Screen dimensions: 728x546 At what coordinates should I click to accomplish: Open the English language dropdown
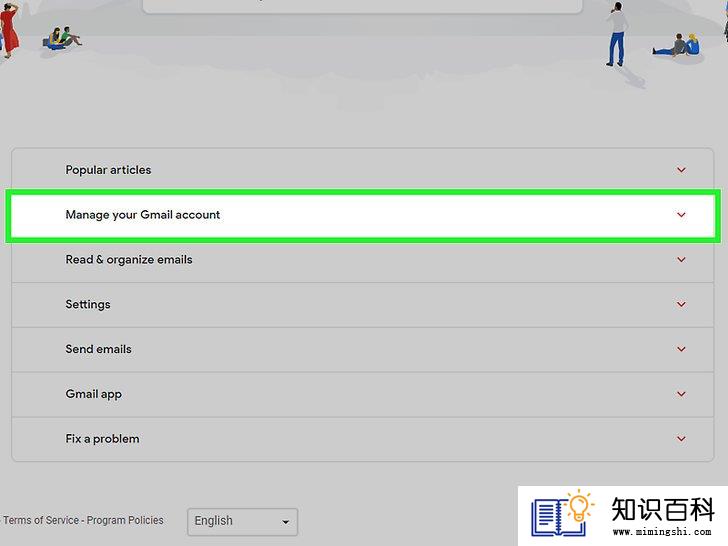point(242,521)
